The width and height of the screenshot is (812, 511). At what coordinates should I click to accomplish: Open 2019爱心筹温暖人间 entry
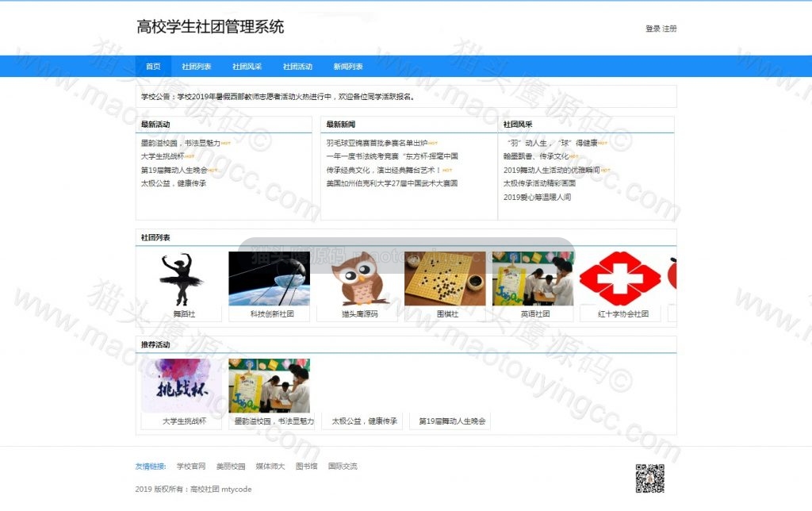(x=537, y=198)
